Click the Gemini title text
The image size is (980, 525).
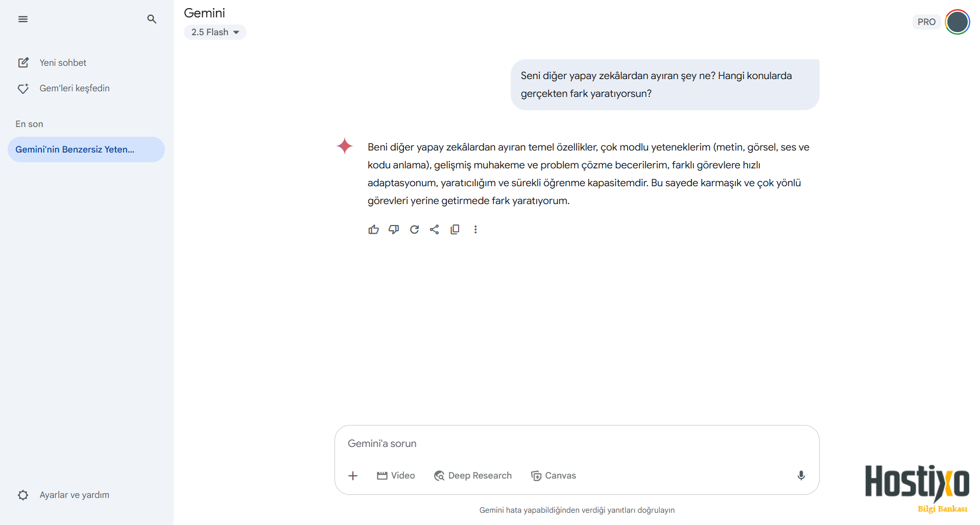[204, 13]
